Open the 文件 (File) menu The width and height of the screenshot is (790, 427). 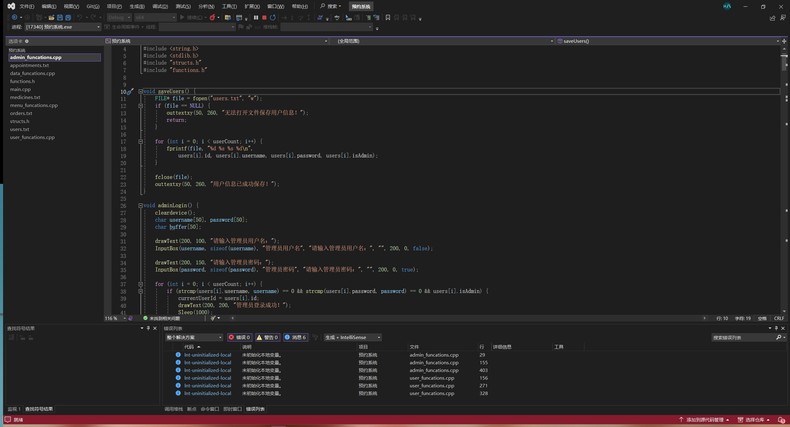tap(26, 6)
